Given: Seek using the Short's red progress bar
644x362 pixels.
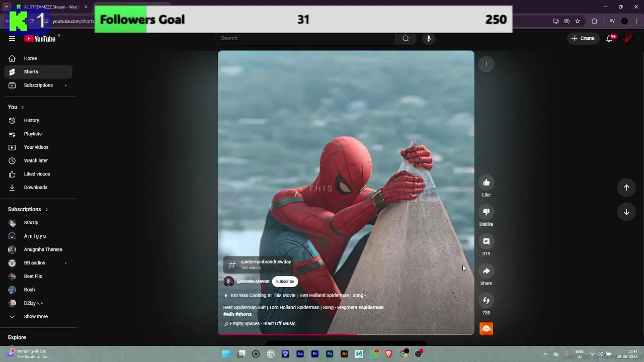Looking at the screenshot, I should 346,334.
